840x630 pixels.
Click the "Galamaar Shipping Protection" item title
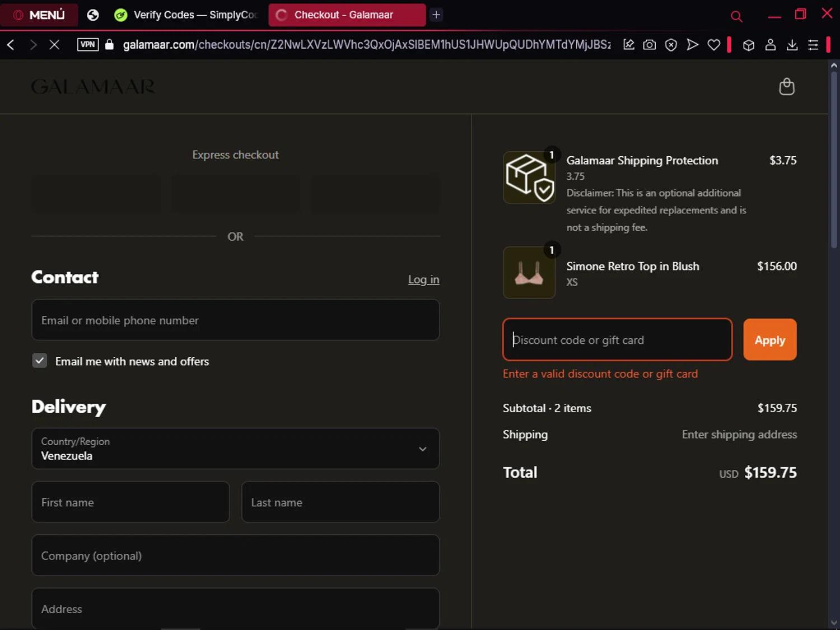(x=642, y=161)
